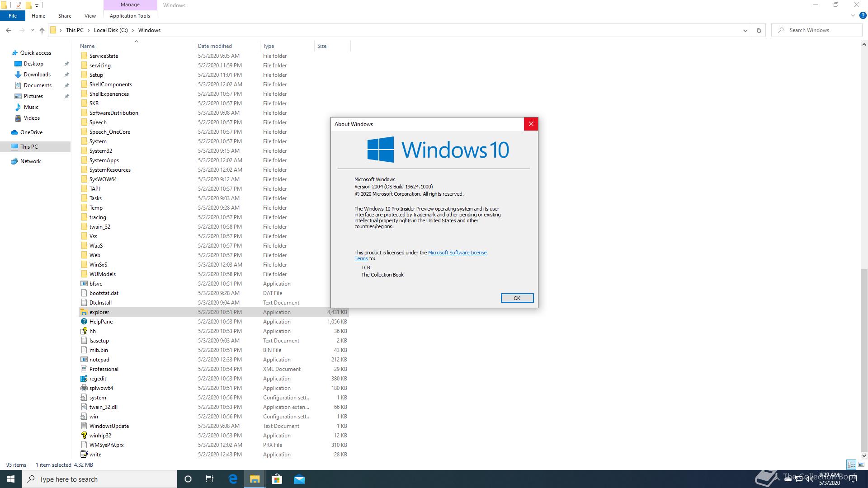Select the HelpPane application icon
The width and height of the screenshot is (868, 488).
84,322
